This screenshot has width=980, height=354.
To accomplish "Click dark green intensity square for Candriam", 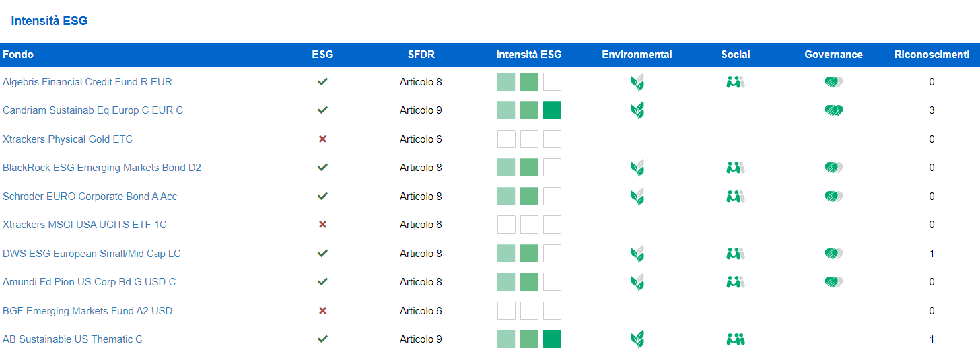I will click(x=552, y=110).
